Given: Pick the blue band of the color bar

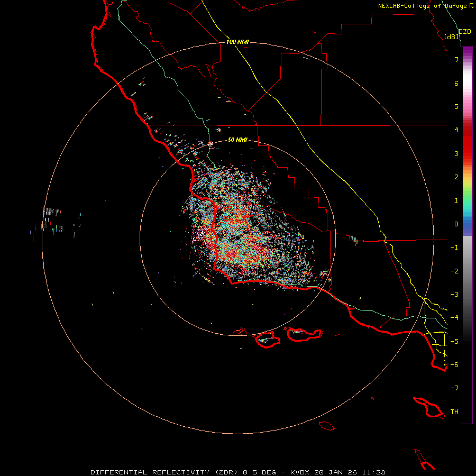Looking at the screenshot, I should tap(467, 225).
